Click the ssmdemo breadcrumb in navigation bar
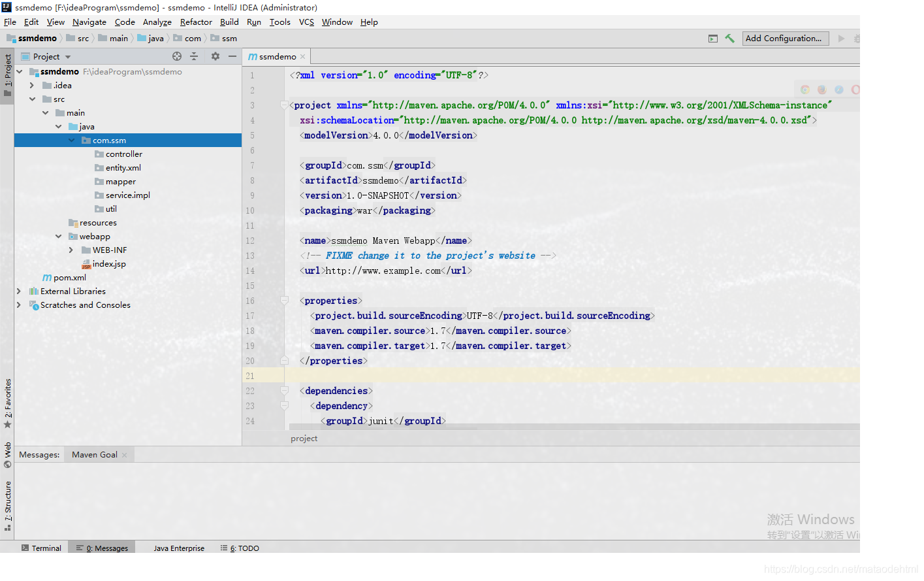The width and height of the screenshot is (924, 581). 32,39
